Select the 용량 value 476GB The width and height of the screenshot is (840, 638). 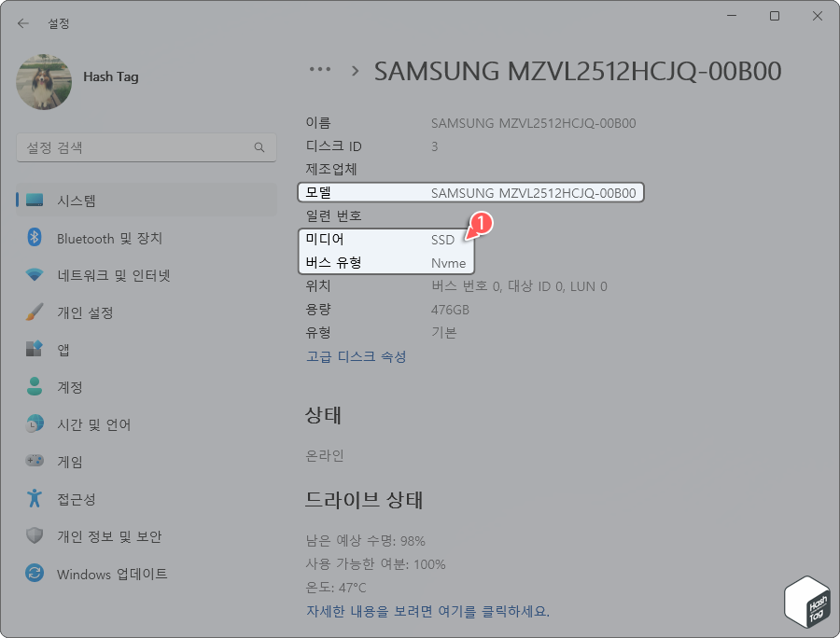[x=450, y=310]
